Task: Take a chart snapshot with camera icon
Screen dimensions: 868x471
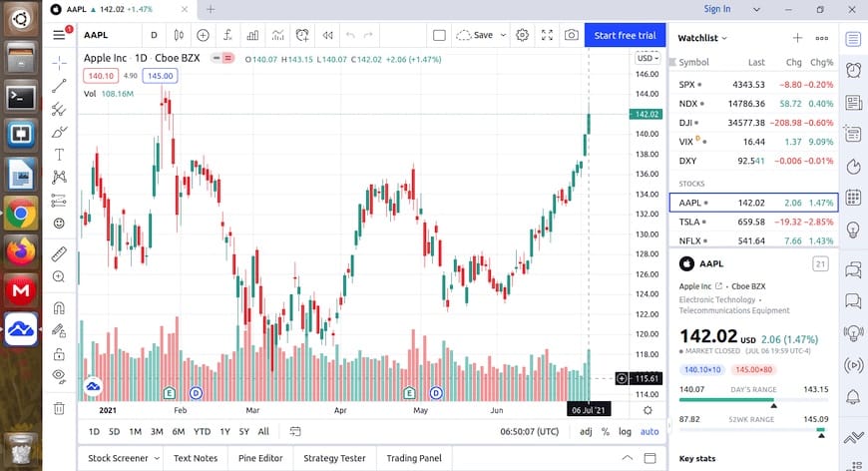Action: pyautogui.click(x=572, y=35)
